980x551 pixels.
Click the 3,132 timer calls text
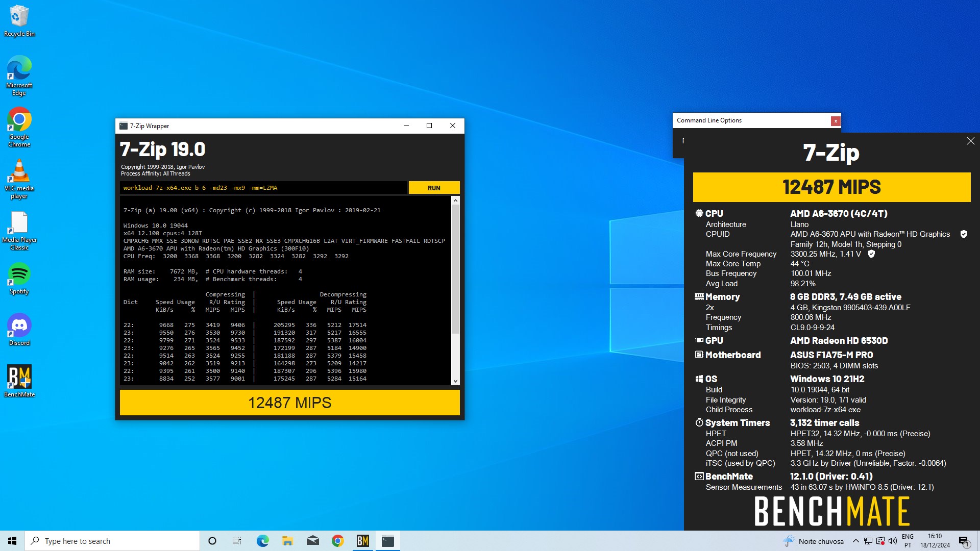click(x=824, y=422)
